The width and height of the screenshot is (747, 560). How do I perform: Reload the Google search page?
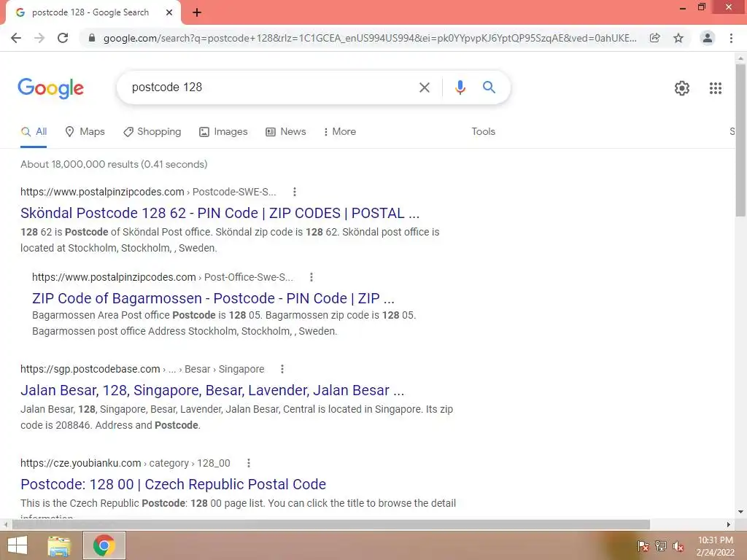[x=63, y=38]
